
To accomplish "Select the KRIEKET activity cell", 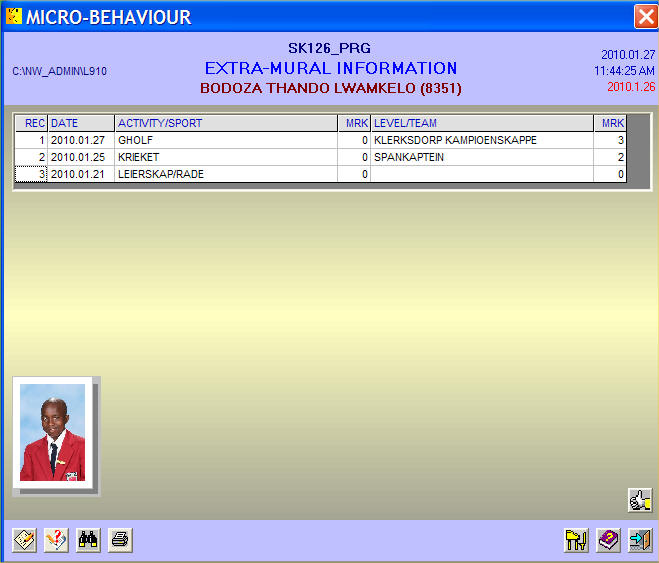I will 226,158.
